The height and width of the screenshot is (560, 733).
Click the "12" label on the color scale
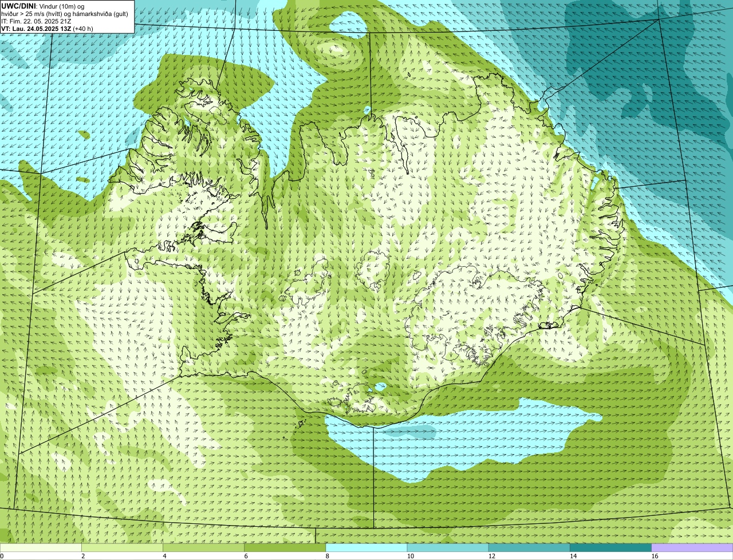(492, 556)
